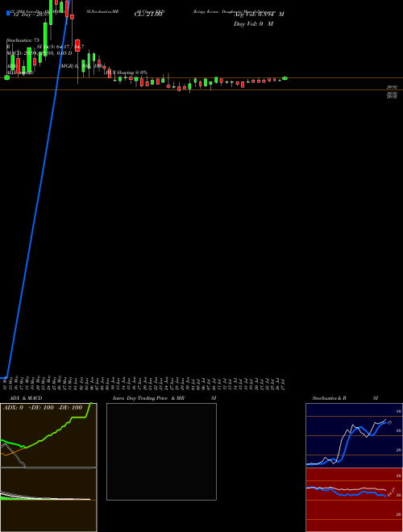Click the 'Avg Vol: 0.894 M' label
403x532 pixels.
pos(259,15)
